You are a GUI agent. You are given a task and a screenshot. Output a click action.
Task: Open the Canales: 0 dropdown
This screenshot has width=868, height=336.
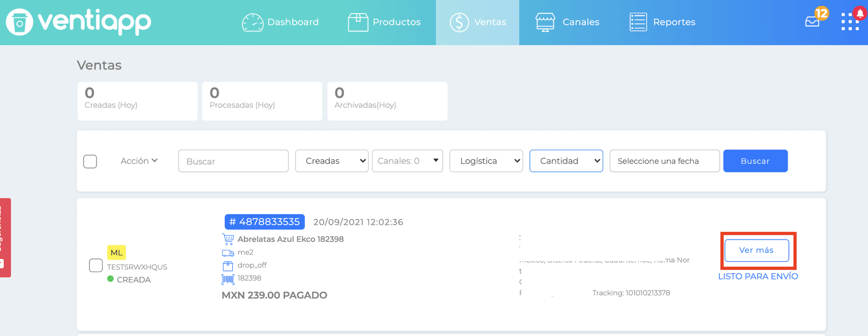pos(407,161)
